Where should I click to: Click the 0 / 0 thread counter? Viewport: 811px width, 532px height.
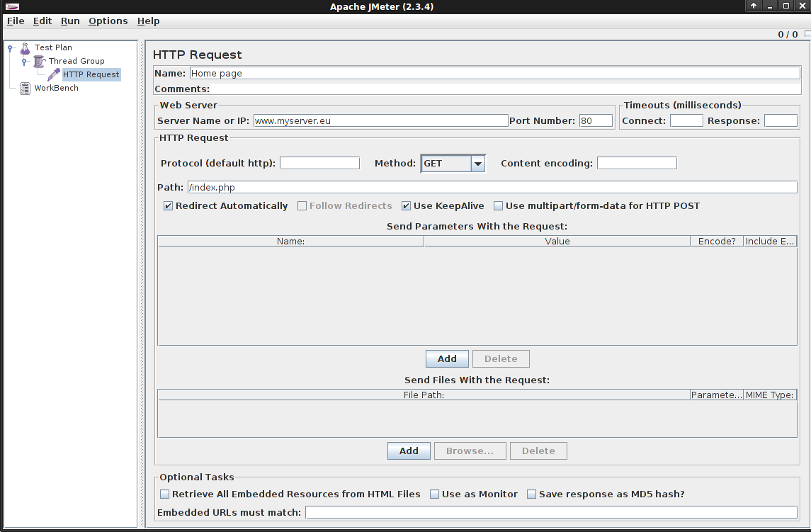(788, 34)
